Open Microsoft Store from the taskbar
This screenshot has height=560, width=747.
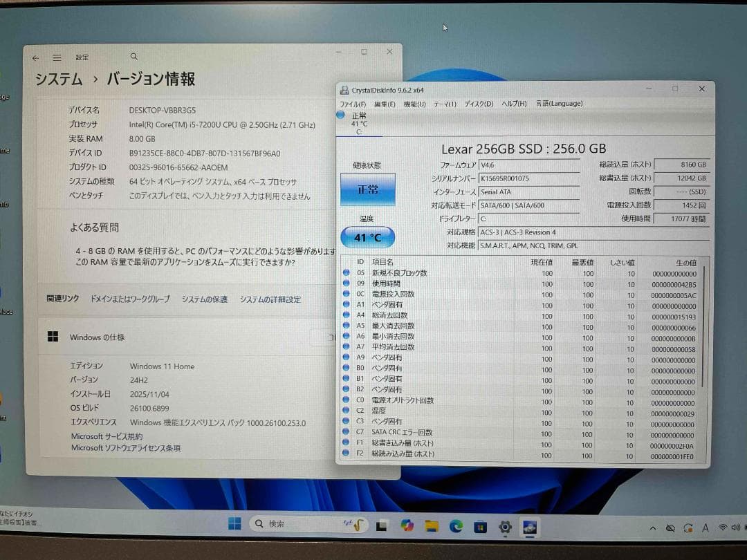click(480, 526)
